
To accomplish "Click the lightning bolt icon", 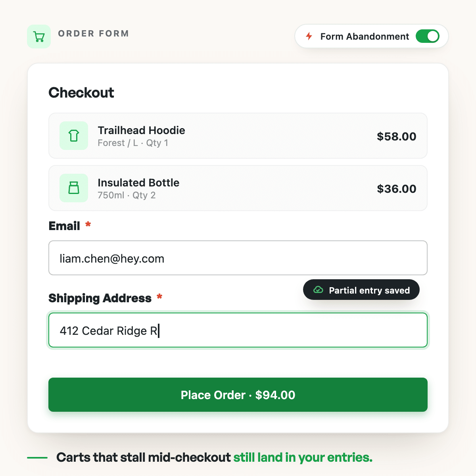I will click(309, 36).
